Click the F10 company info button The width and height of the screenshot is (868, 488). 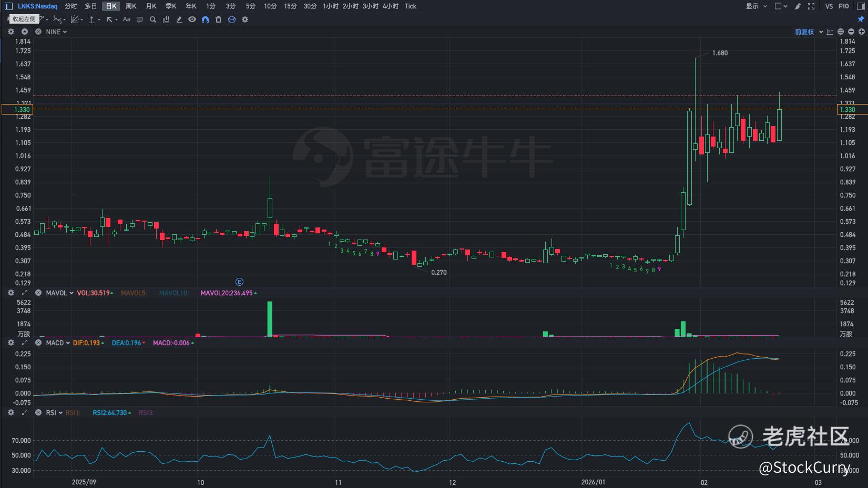(844, 6)
